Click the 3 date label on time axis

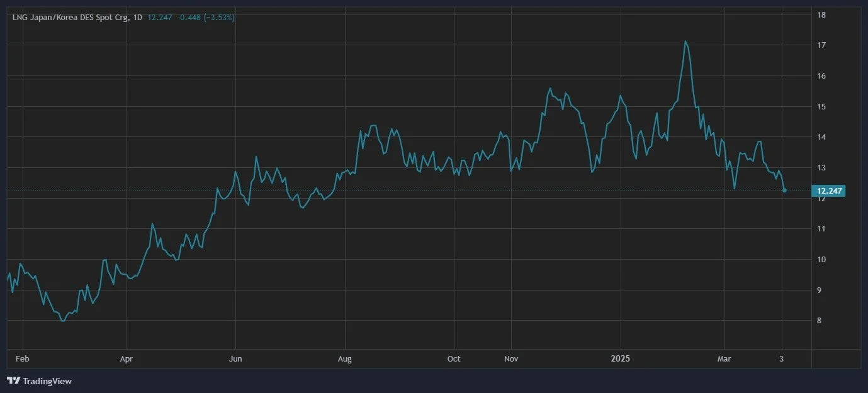click(x=783, y=359)
